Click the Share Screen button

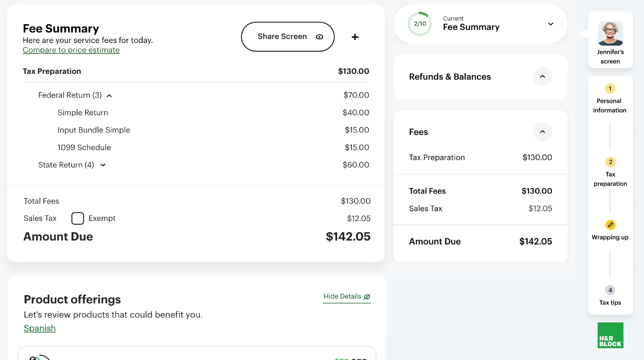click(x=287, y=37)
